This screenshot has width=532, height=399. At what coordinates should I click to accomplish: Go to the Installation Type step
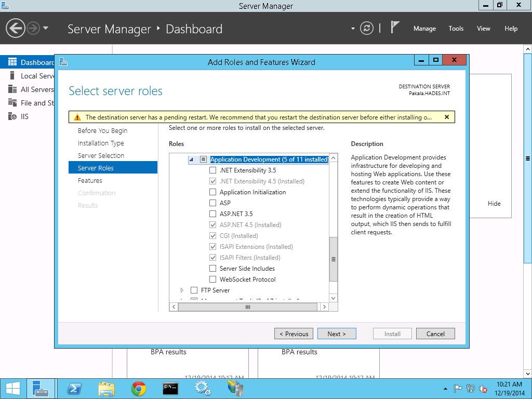(101, 143)
